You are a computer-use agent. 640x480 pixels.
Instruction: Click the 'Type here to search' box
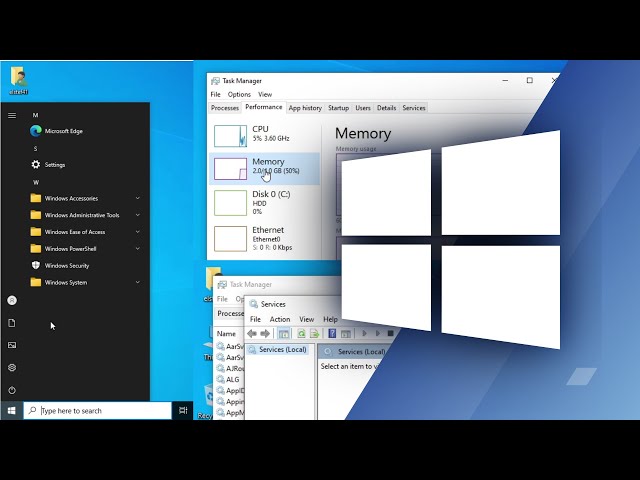98,411
